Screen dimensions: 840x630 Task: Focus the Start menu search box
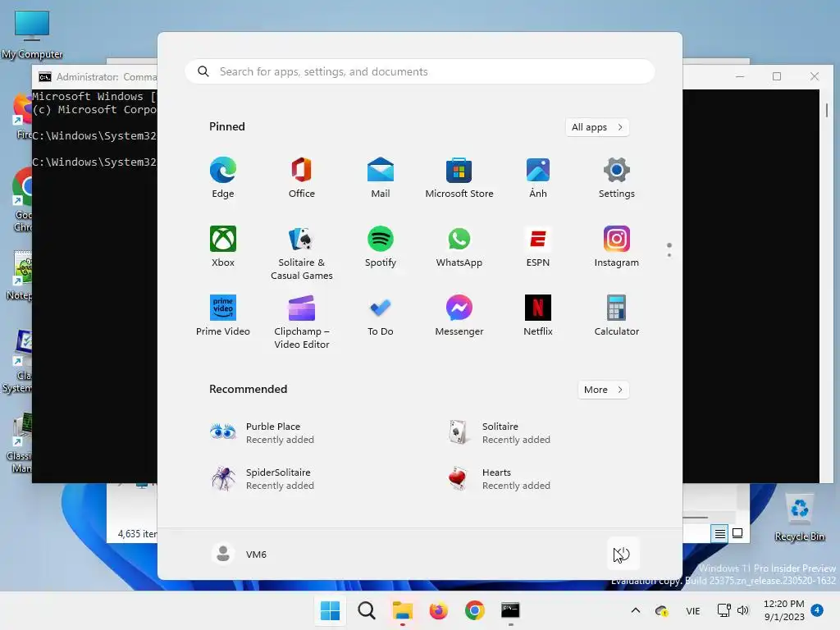420,71
